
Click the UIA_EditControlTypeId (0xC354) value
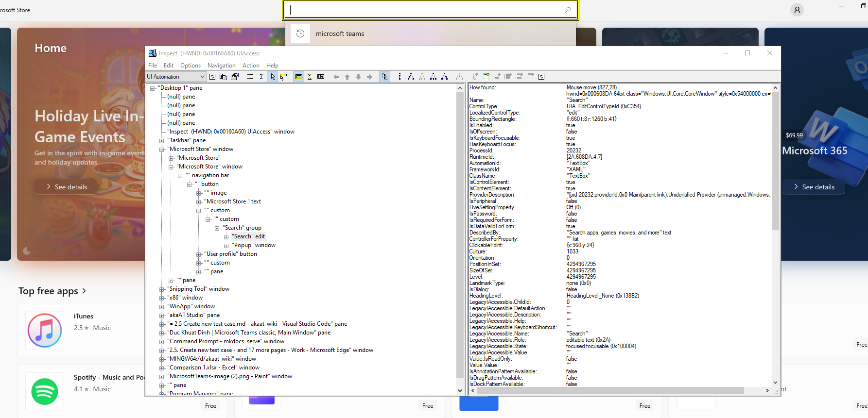click(x=604, y=106)
